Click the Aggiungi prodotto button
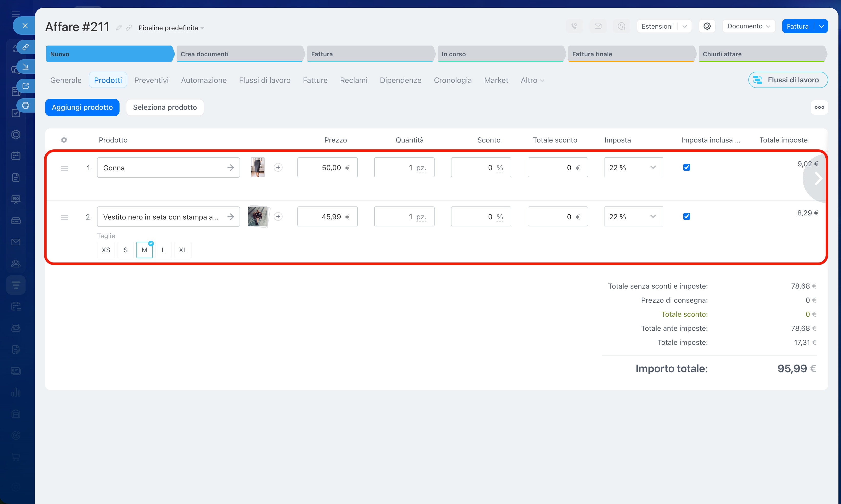The width and height of the screenshot is (841, 504). pyautogui.click(x=82, y=107)
